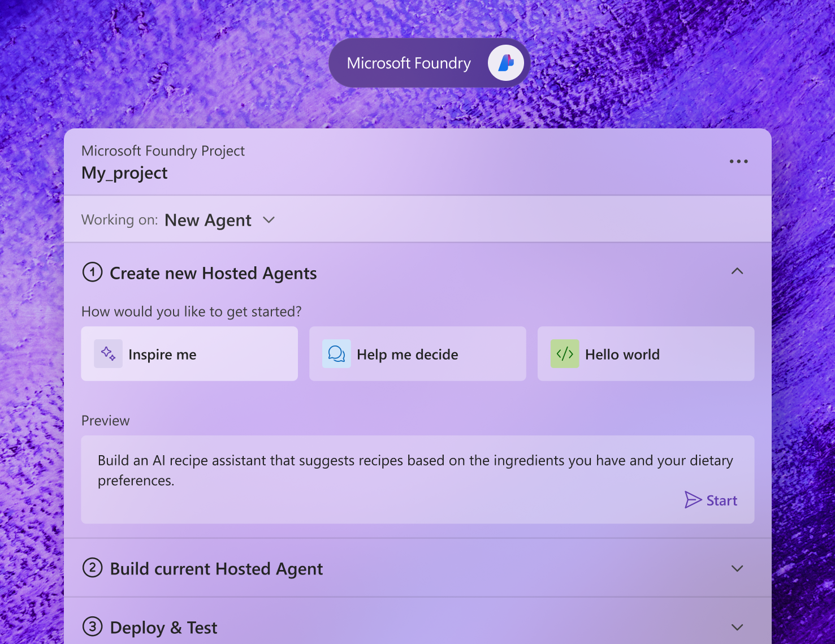Select the Inspire me option
This screenshot has width=835, height=644.
pyautogui.click(x=189, y=354)
